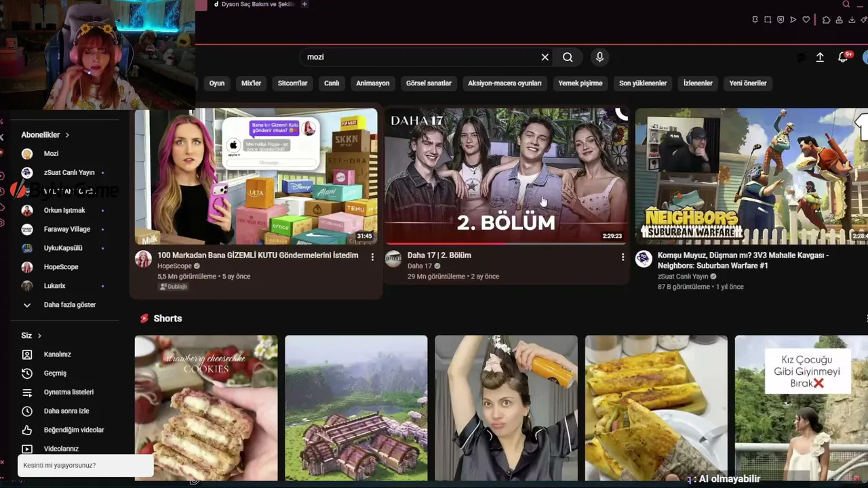Select the 'Yeni öneriler' filter chip

pos(748,83)
